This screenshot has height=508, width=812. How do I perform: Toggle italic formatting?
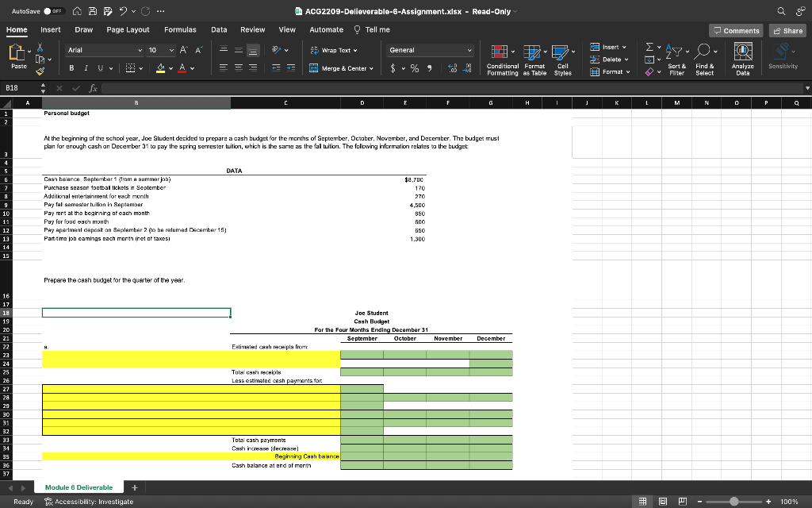coord(86,68)
